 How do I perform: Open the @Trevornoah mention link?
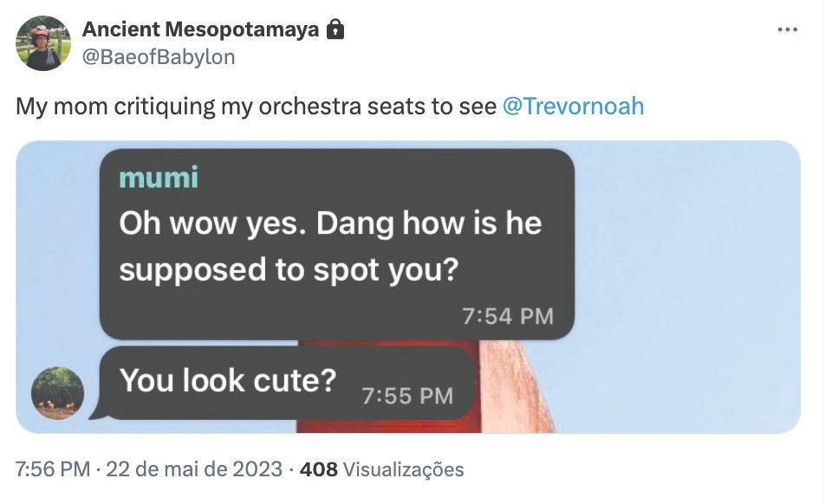point(573,106)
